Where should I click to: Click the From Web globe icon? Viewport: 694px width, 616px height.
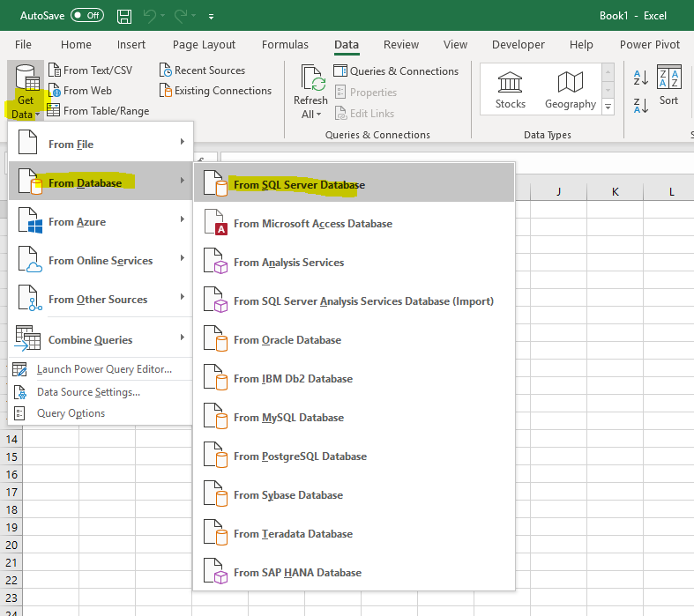[54, 90]
